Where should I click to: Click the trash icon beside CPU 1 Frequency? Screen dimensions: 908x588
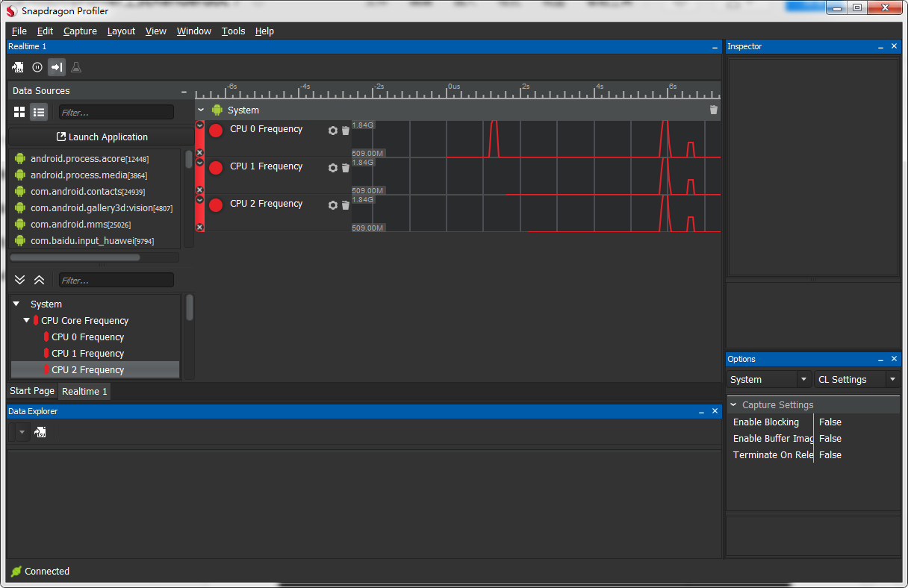tap(345, 167)
